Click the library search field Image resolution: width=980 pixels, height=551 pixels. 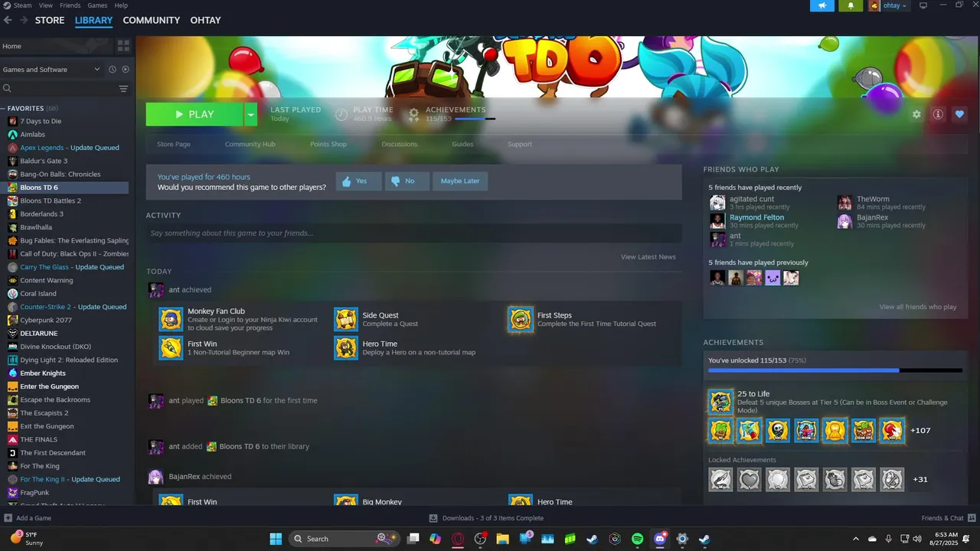pyautogui.click(x=57, y=89)
